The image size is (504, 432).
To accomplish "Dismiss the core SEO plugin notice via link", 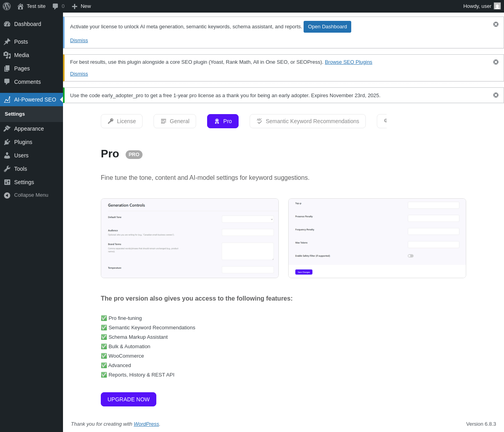I will point(79,74).
